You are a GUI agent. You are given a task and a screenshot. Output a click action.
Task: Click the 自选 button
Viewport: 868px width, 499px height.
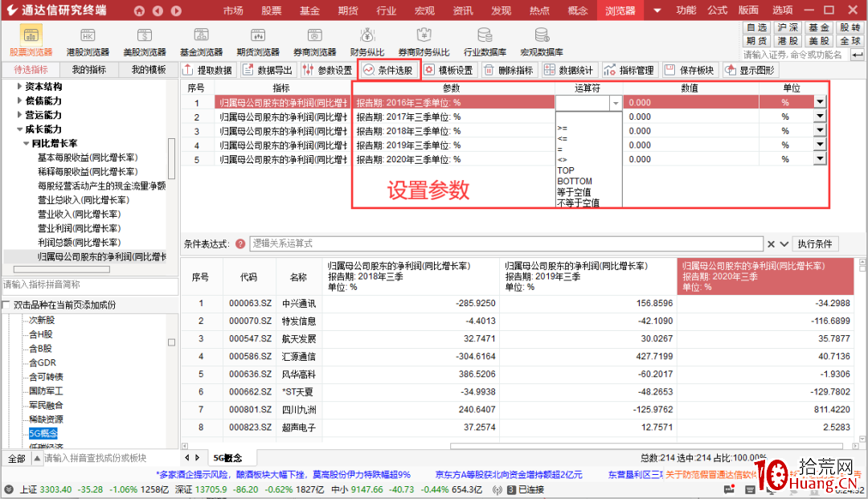click(x=757, y=27)
